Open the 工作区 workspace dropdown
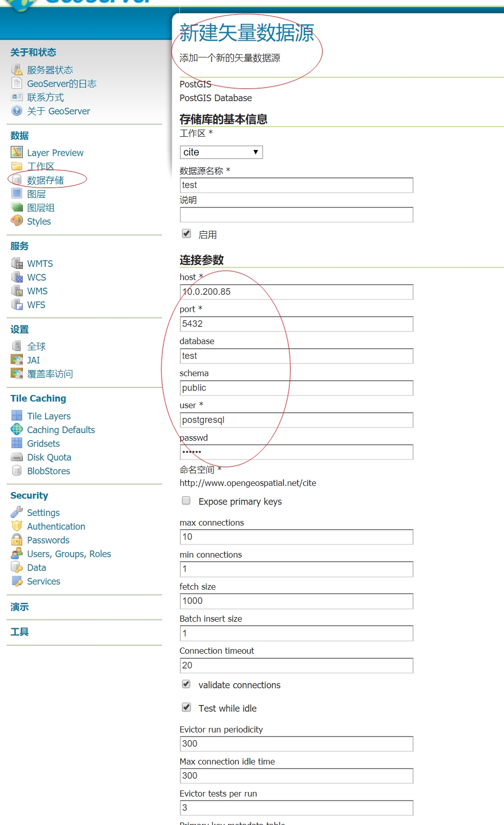Viewport: 504px width, 825px height. [x=221, y=152]
